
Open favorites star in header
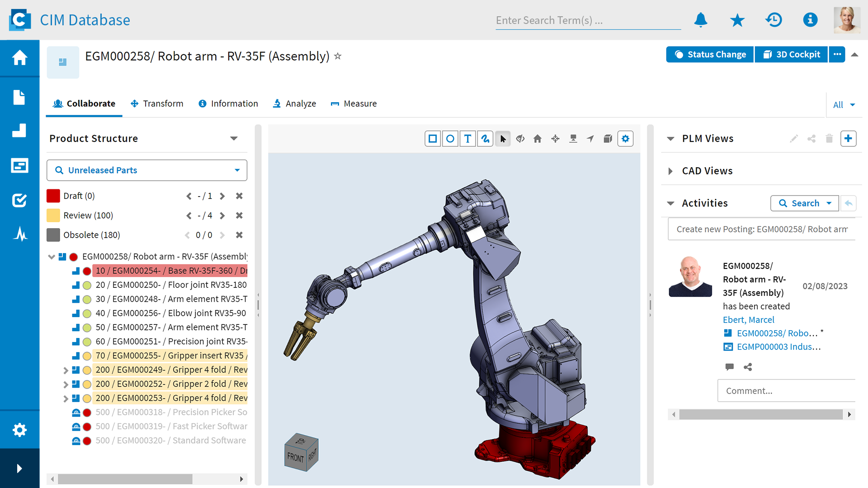[x=737, y=20]
